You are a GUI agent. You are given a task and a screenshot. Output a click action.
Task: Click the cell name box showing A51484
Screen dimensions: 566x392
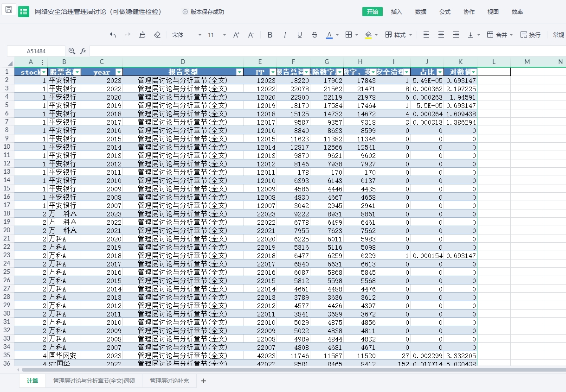pos(36,51)
